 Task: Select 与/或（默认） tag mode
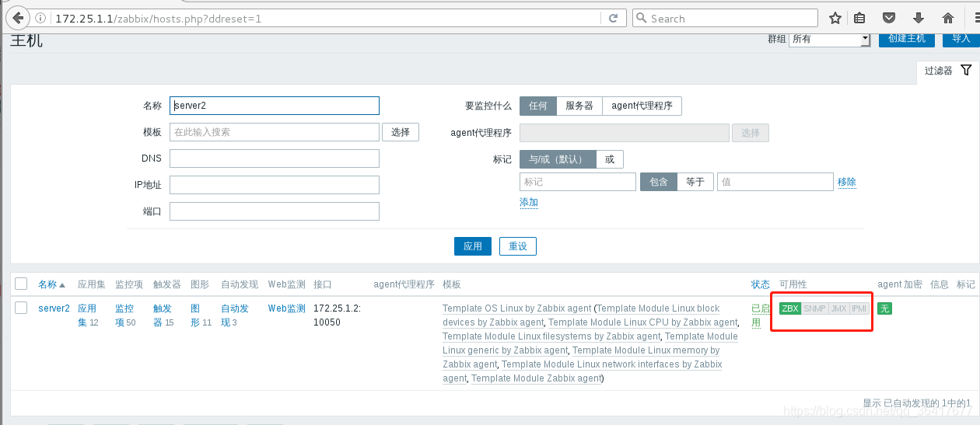coord(558,159)
